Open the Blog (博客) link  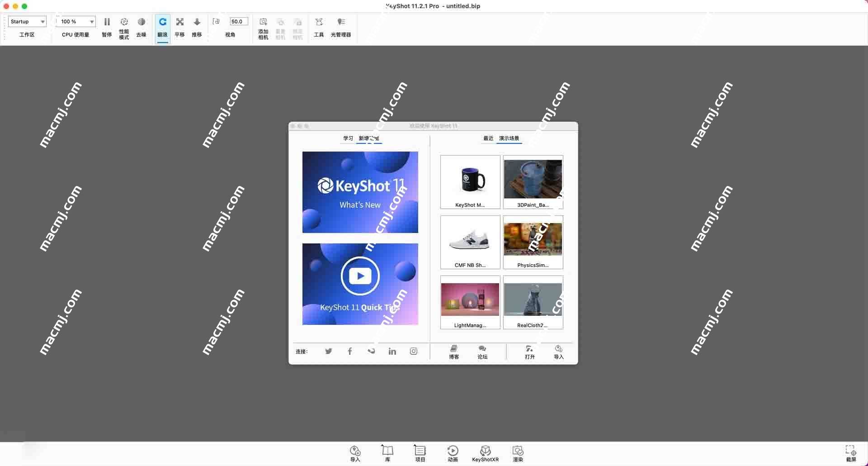click(x=454, y=352)
